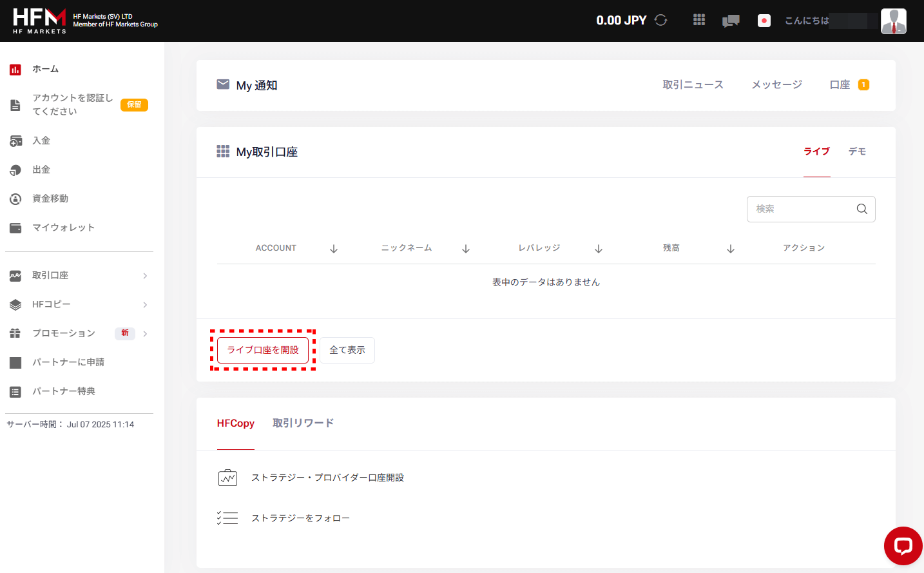Open the user profile avatar
924x573 pixels.
[894, 21]
